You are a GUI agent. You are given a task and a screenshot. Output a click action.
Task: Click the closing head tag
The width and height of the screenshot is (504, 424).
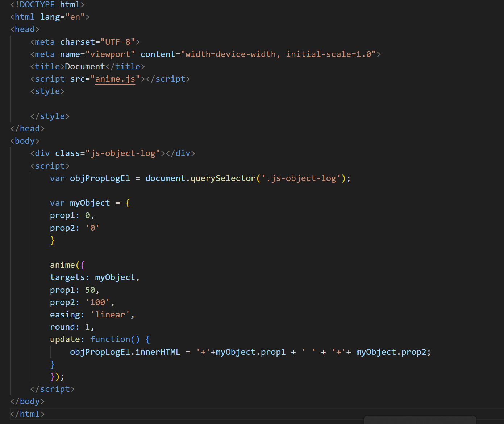(28, 129)
